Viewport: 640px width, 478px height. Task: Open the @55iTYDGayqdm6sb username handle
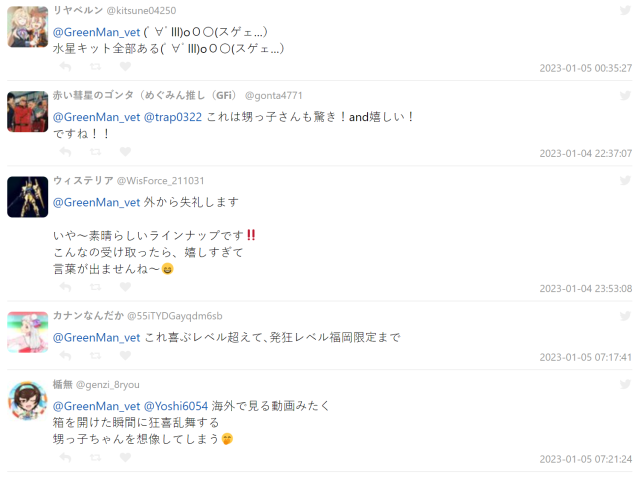[x=175, y=316]
